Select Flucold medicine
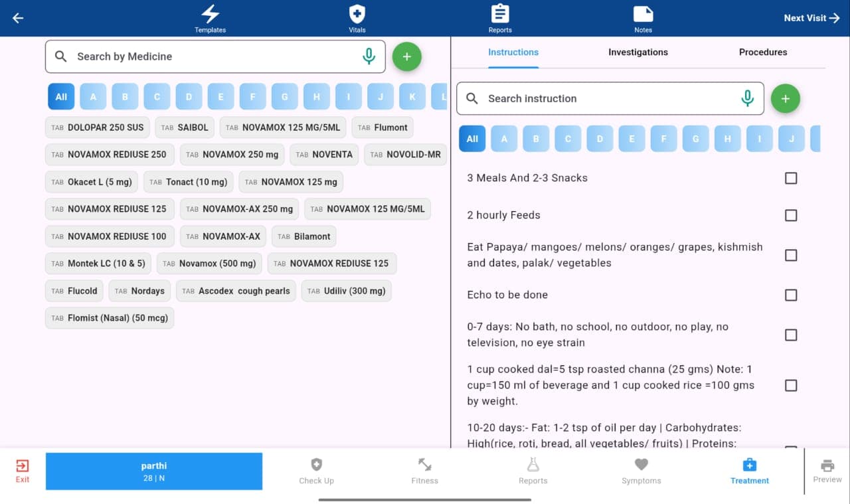 (74, 291)
